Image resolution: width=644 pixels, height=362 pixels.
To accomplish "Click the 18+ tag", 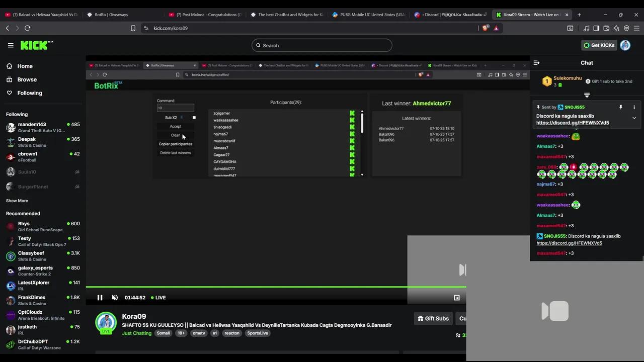I will 181,333.
